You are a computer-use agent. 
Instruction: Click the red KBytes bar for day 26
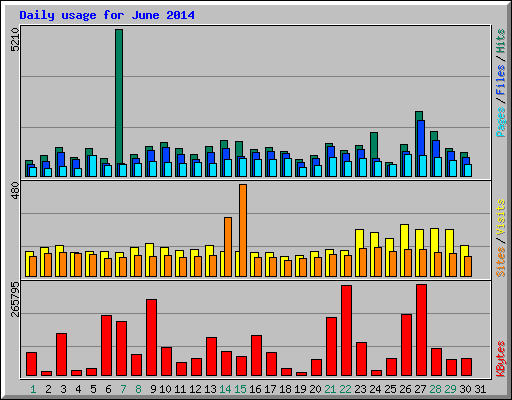tap(406, 345)
